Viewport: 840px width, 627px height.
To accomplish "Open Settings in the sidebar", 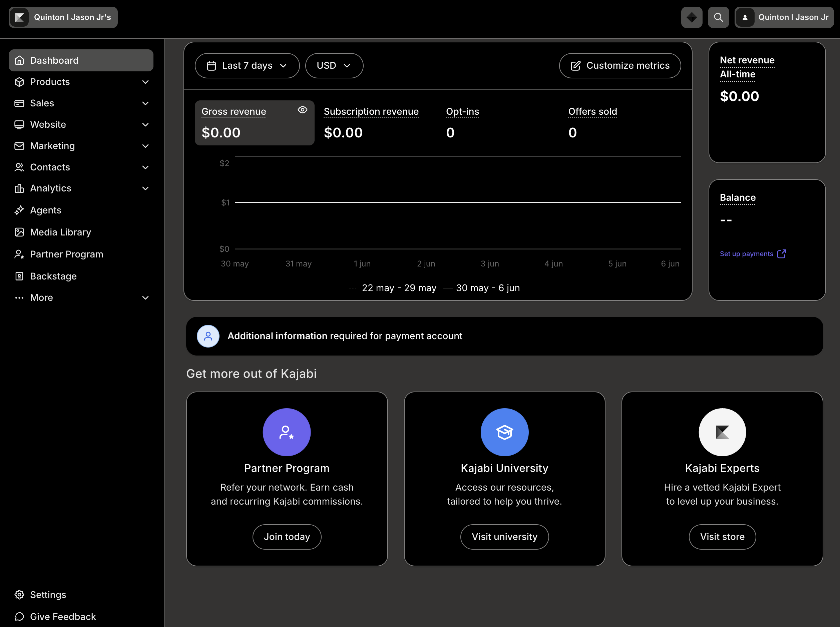I will coord(81,594).
